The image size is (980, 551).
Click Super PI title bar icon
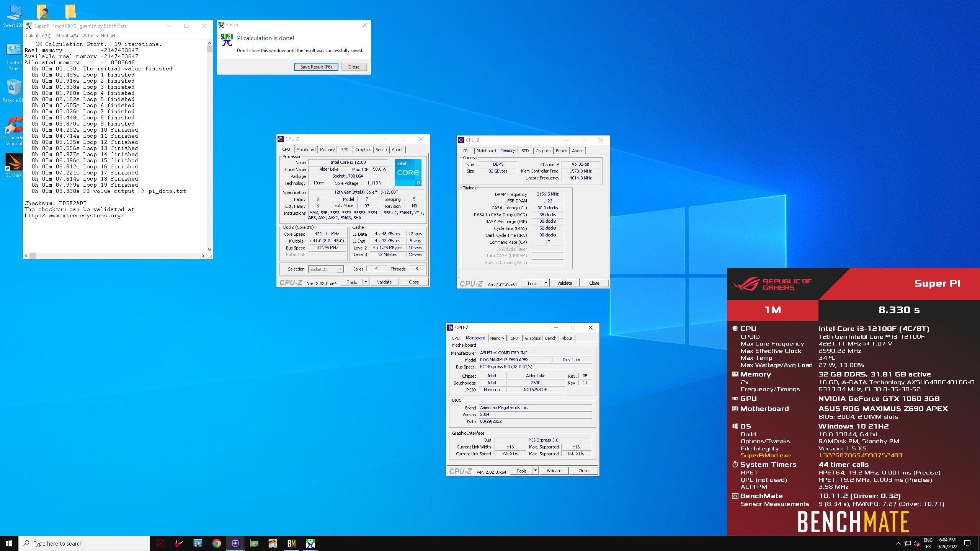[29, 26]
